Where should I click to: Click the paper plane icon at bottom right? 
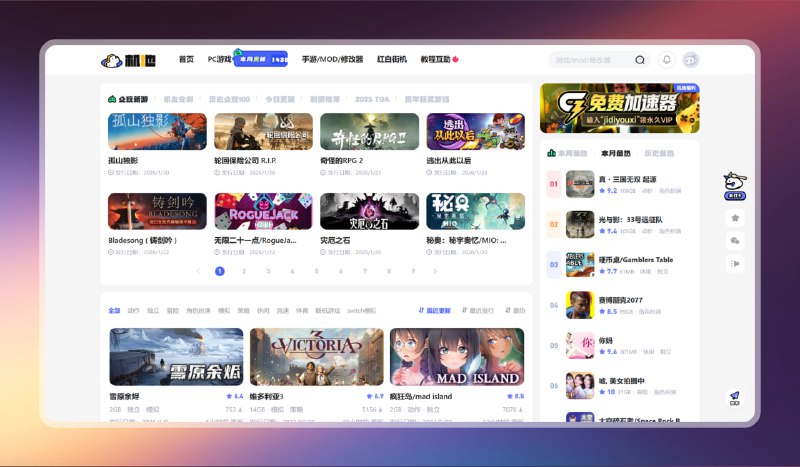(735, 397)
